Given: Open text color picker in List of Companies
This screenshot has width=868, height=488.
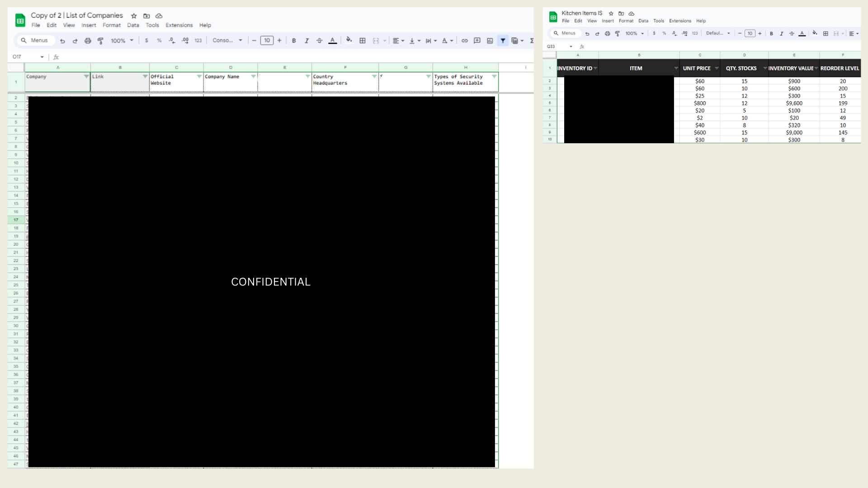Looking at the screenshot, I should pos(332,41).
